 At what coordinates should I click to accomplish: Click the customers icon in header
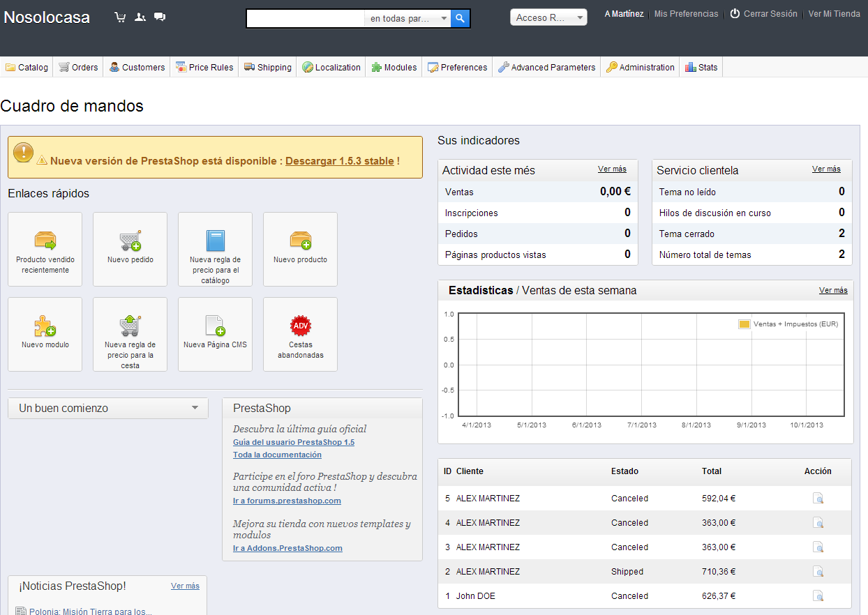140,17
